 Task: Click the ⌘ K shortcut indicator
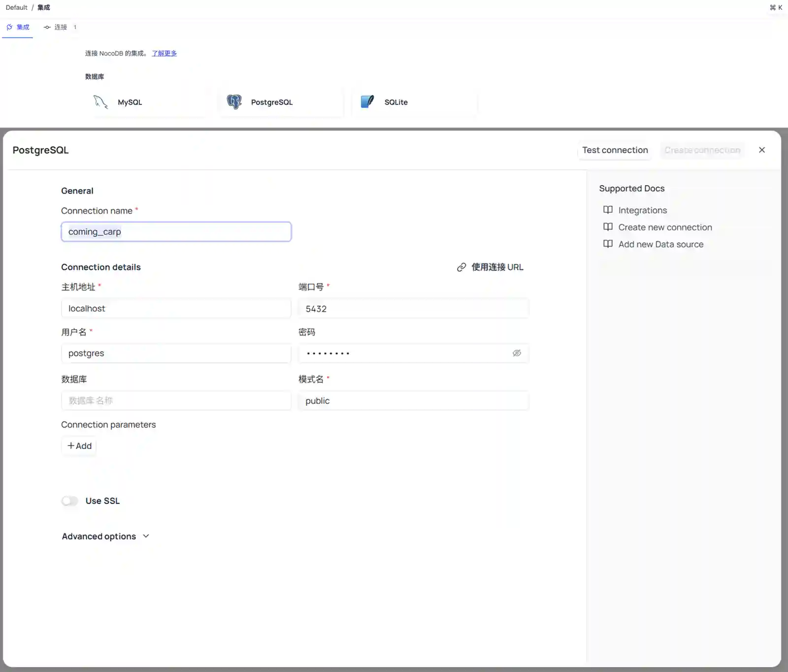[776, 7]
